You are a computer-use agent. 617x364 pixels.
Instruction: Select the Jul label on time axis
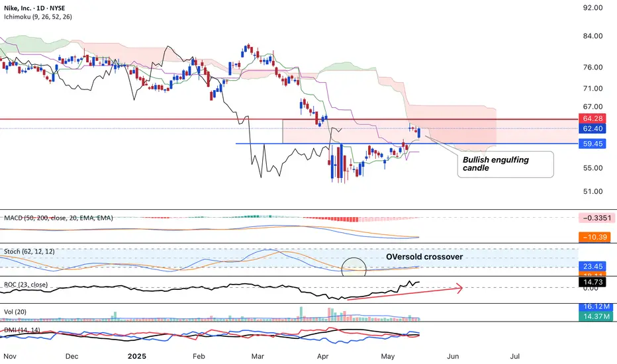click(x=514, y=356)
